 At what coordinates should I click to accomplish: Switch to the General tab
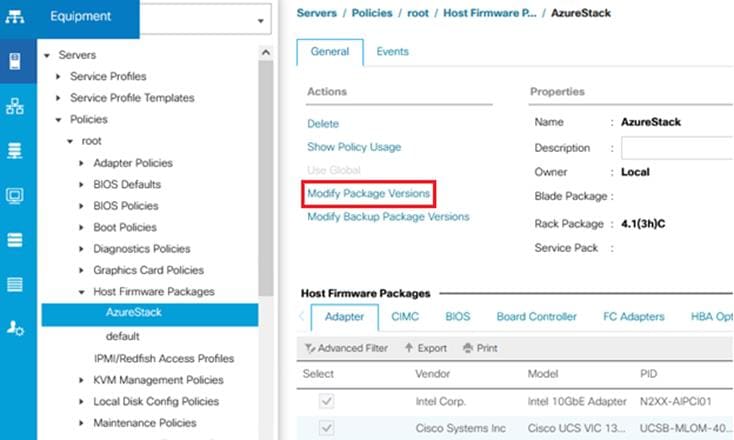(x=330, y=52)
